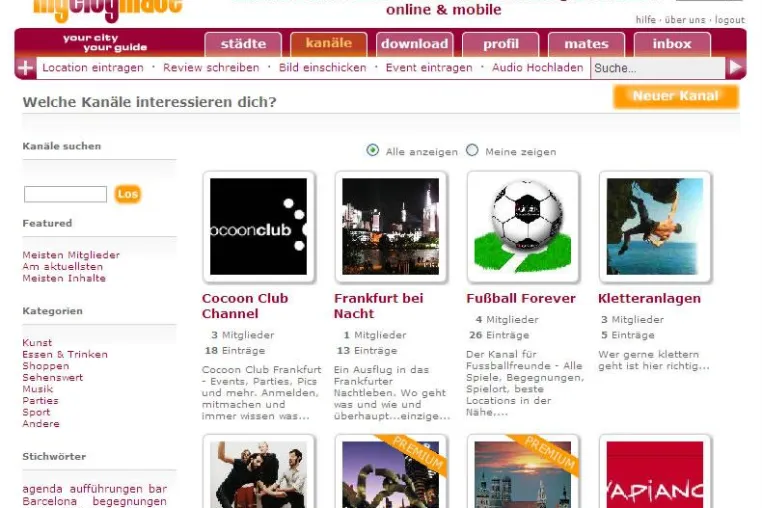Click '4 Mitglieder' under Fußball Forever
This screenshot has height=508, width=762.
tap(507, 319)
